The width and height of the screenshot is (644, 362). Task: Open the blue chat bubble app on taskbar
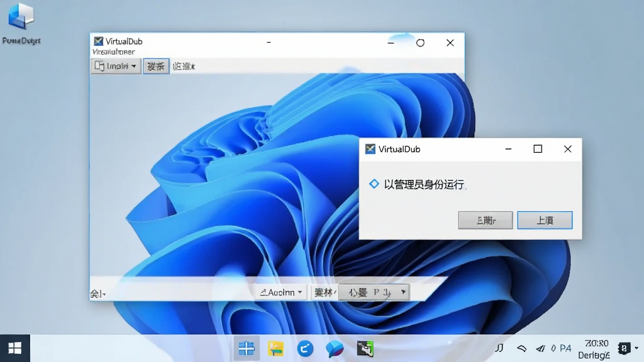pos(335,349)
